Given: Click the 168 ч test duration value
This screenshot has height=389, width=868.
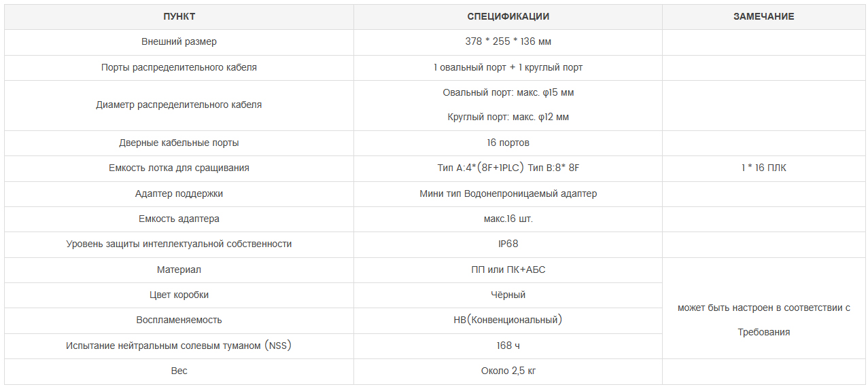Looking at the screenshot, I should click(508, 346).
